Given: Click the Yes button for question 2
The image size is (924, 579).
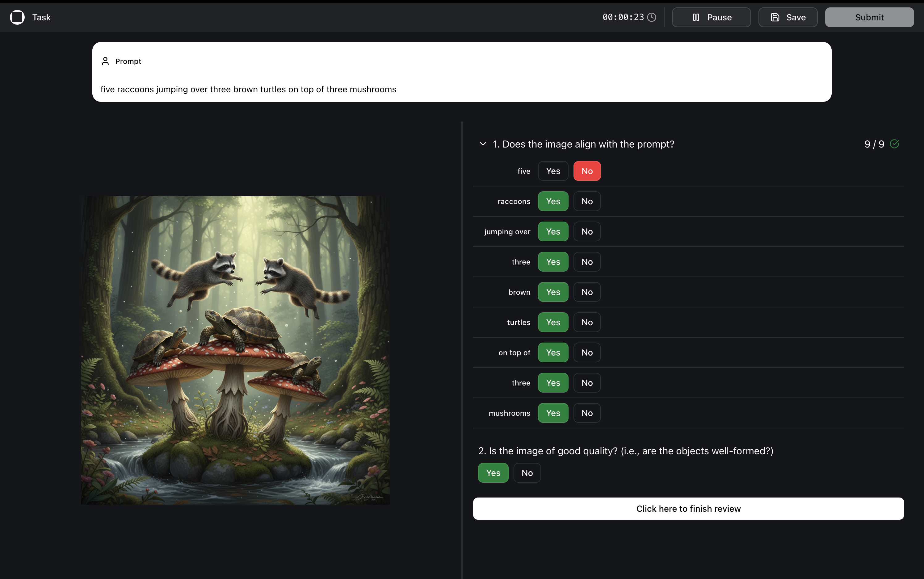Looking at the screenshot, I should (x=493, y=473).
